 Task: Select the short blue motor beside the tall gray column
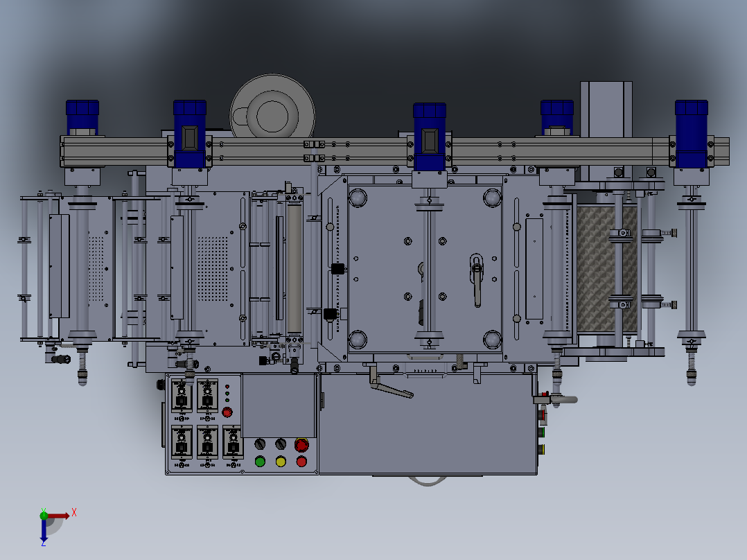557,117
